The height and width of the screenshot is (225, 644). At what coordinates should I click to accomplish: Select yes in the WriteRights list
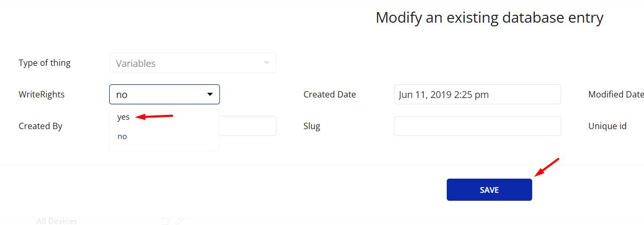[123, 117]
